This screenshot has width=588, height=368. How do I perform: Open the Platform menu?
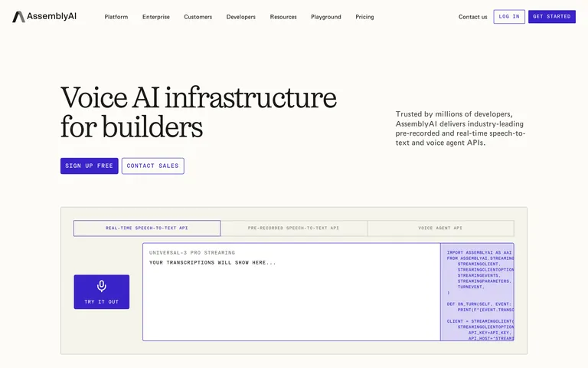pos(116,17)
